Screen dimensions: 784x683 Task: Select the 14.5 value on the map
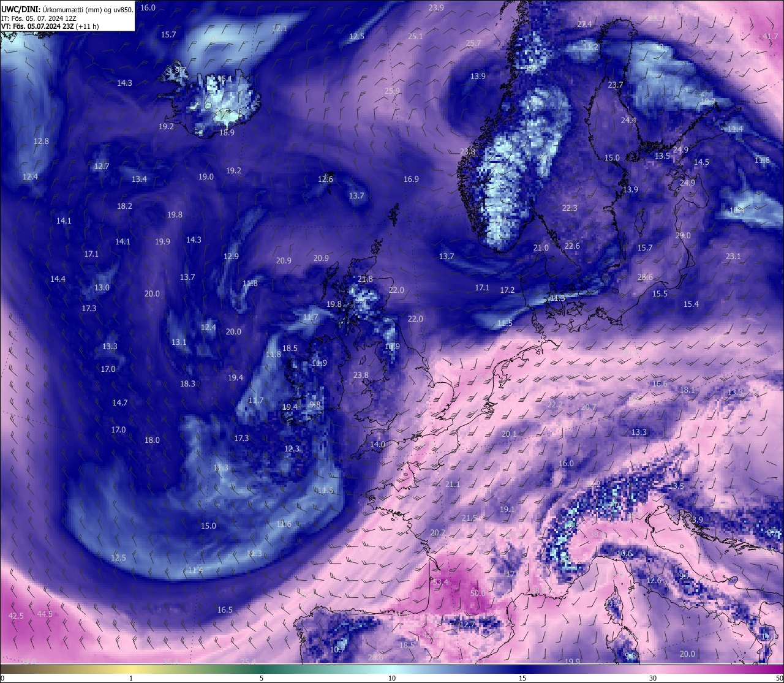(701, 162)
